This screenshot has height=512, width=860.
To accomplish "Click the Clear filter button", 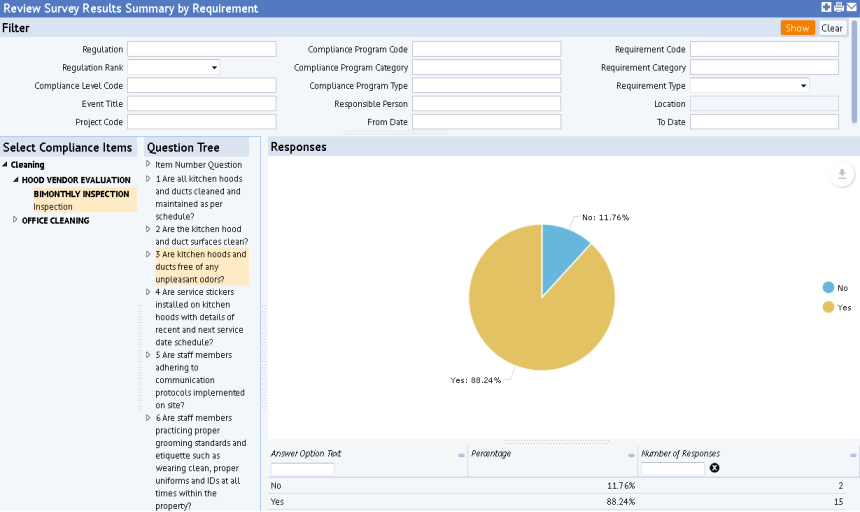I will point(831,28).
